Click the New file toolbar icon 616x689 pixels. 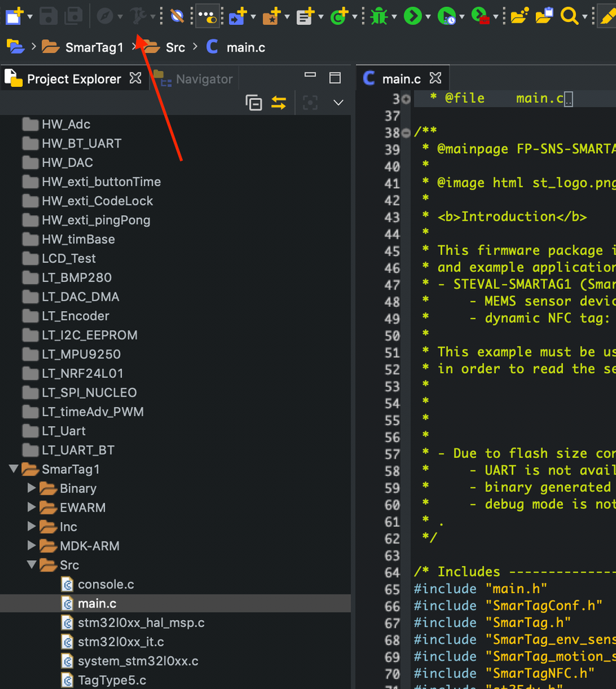(x=14, y=17)
